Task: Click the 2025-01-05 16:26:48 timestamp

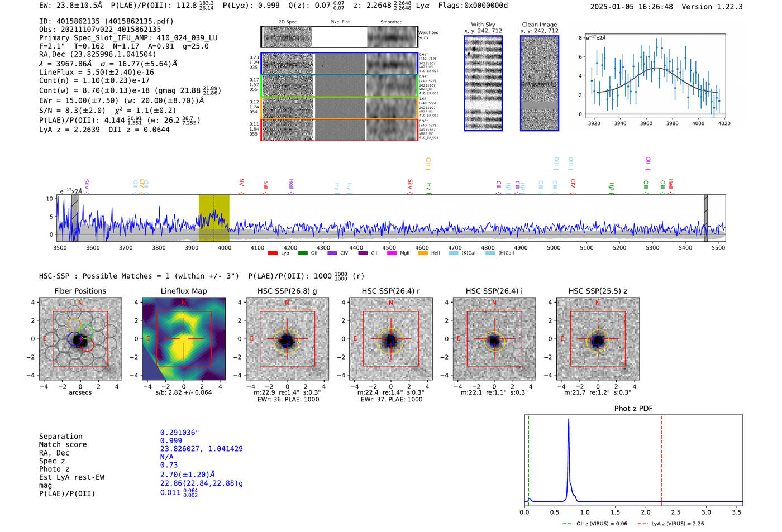Action: coord(632,7)
